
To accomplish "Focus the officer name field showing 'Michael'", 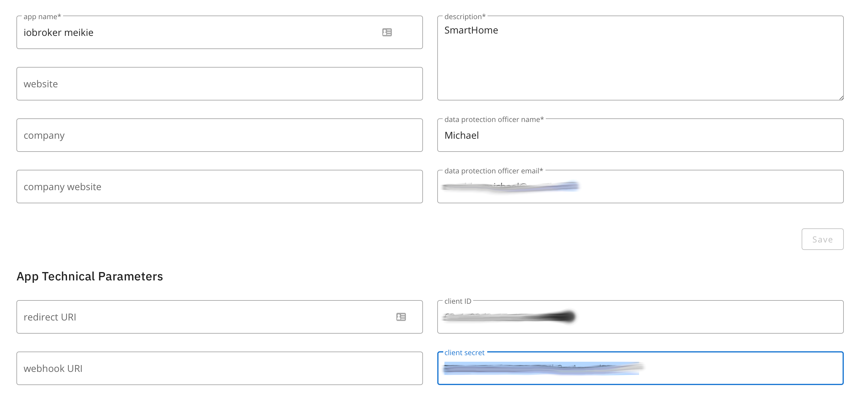I will coord(640,135).
